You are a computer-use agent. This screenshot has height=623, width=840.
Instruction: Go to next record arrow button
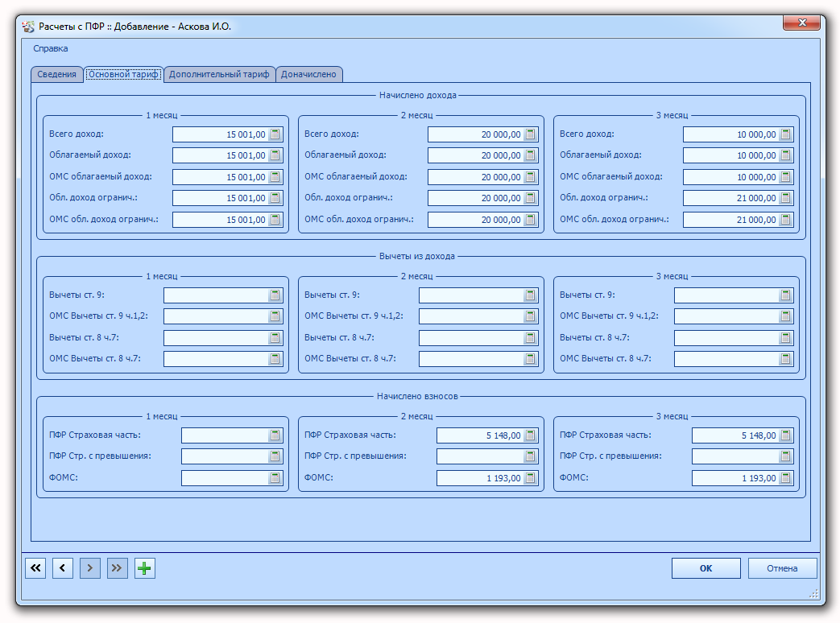[x=90, y=568]
